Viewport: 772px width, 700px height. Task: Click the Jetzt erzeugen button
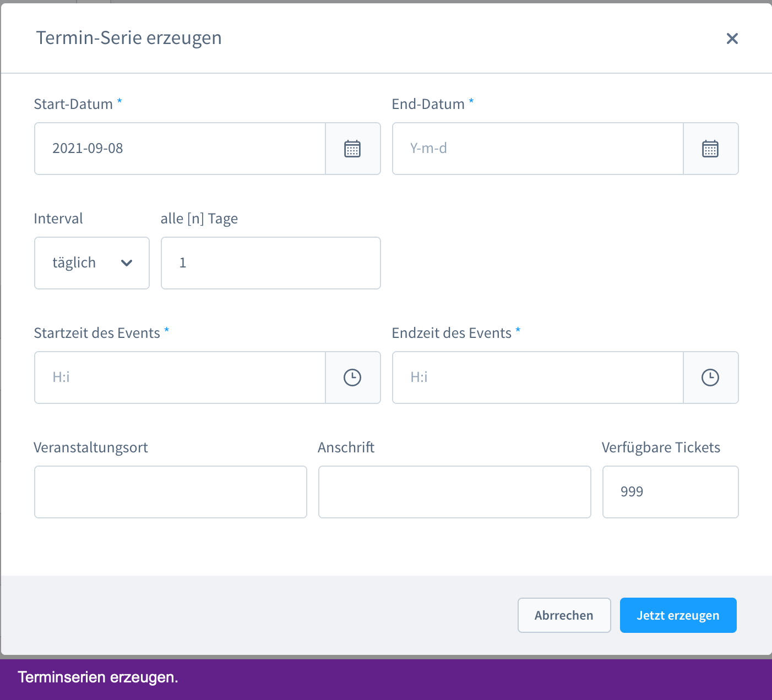(x=678, y=615)
